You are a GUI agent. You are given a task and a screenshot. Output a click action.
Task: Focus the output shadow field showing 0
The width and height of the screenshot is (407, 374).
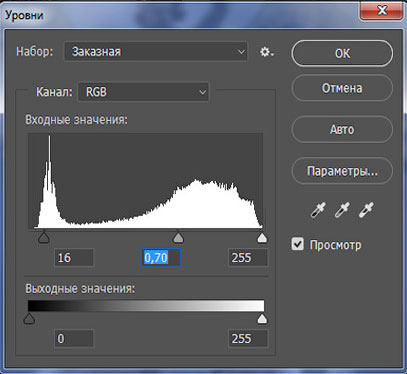(74, 339)
